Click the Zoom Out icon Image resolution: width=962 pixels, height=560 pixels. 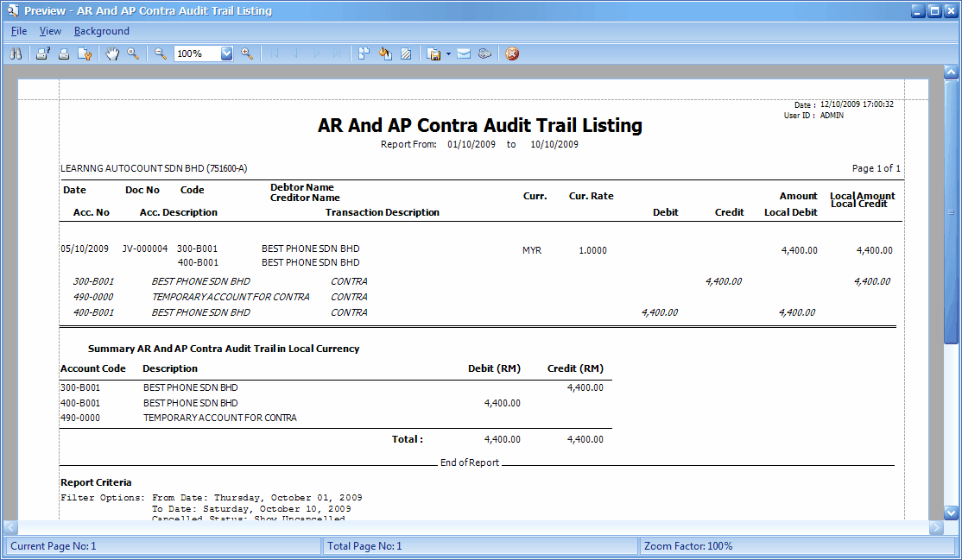160,53
